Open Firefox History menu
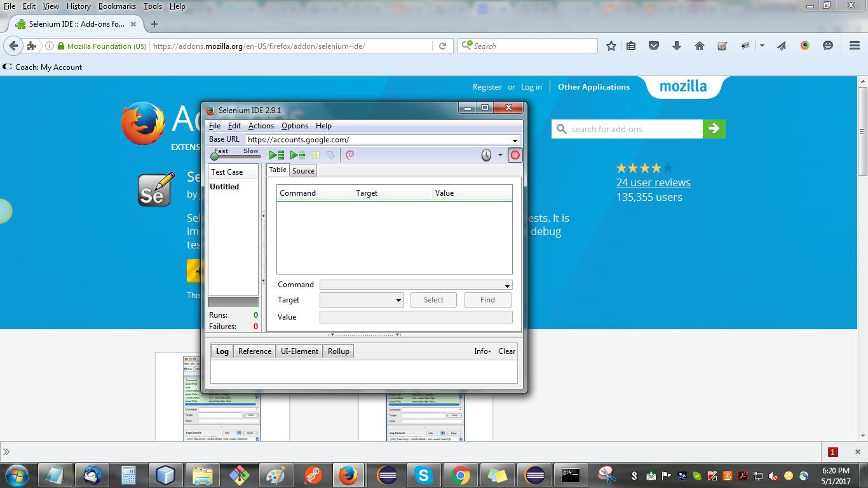The width and height of the screenshot is (868, 488). point(79,6)
